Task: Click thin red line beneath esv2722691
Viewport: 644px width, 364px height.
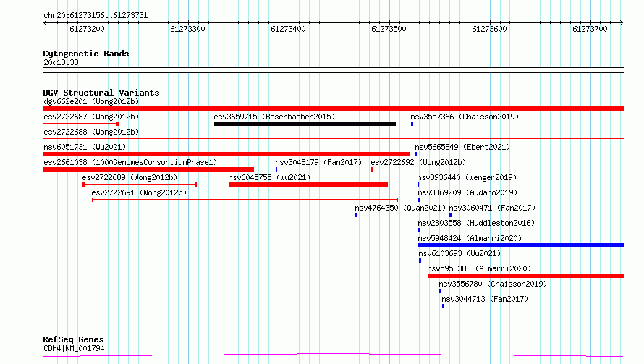Action: tap(245, 200)
